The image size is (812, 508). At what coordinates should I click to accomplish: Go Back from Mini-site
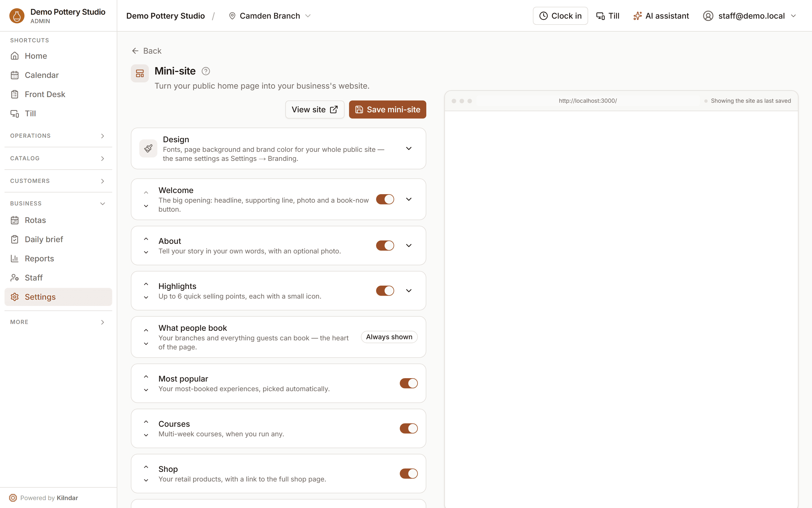[x=147, y=51]
